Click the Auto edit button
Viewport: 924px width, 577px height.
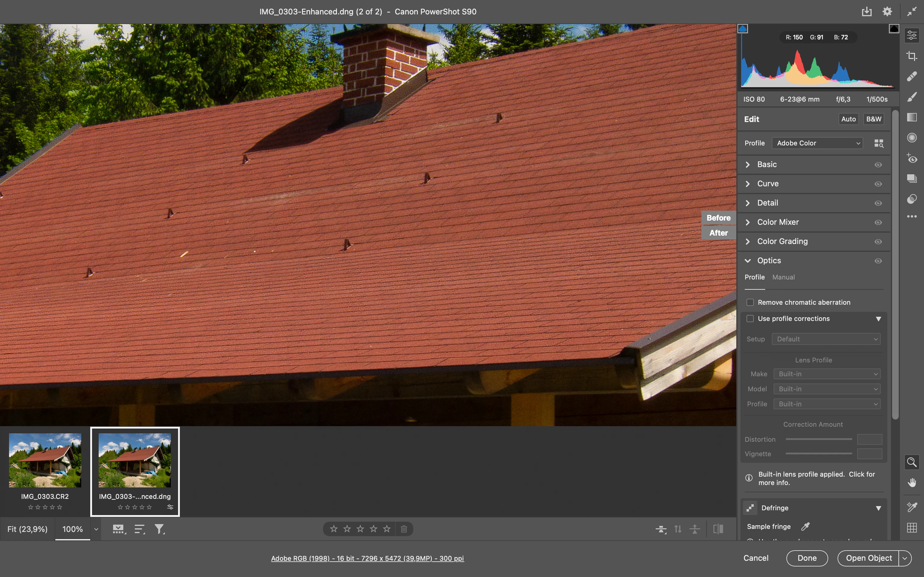849,119
